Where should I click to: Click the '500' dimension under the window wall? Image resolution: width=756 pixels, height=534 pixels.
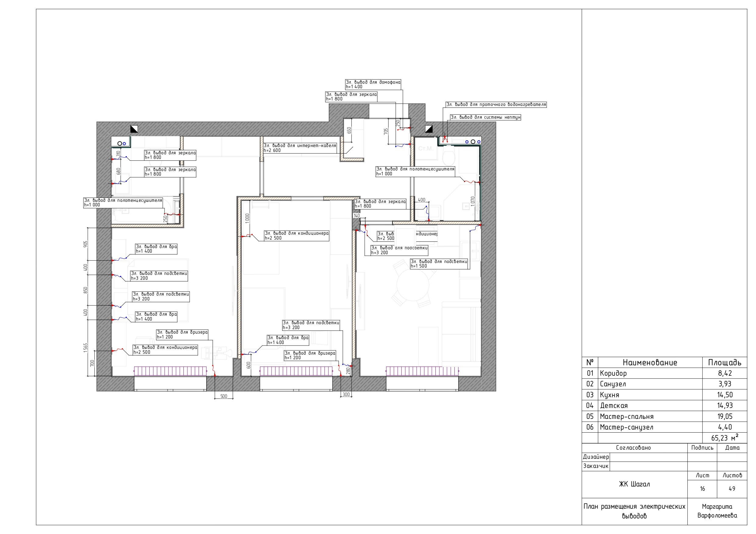point(224,396)
